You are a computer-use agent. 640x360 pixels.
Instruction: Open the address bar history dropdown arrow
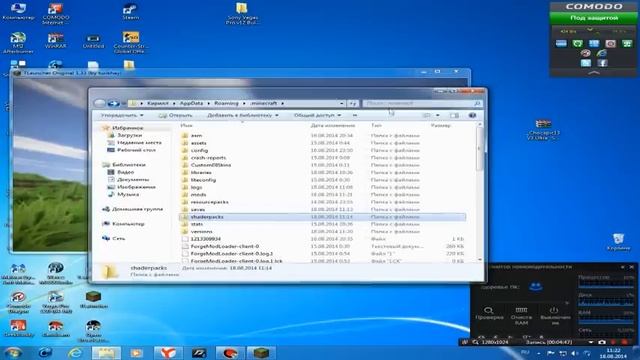pos(341,104)
